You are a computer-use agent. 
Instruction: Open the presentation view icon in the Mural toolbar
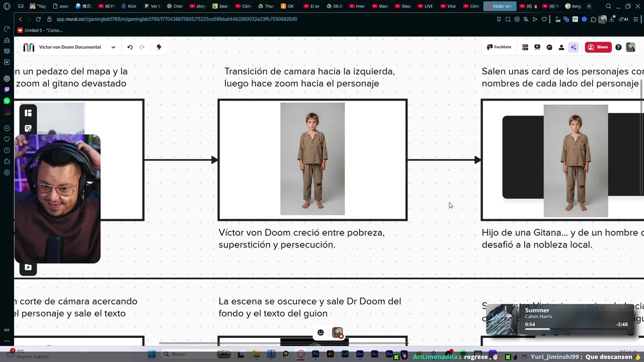click(x=537, y=47)
